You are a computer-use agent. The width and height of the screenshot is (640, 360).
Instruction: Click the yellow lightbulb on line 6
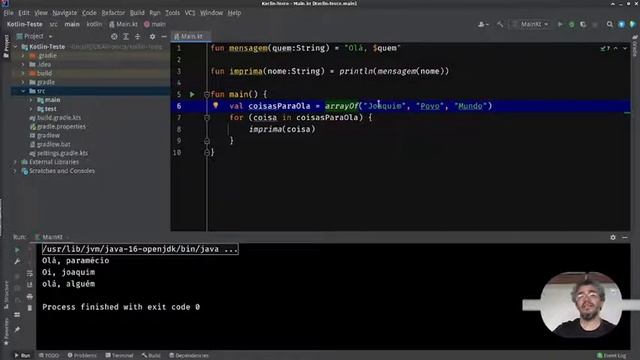216,105
